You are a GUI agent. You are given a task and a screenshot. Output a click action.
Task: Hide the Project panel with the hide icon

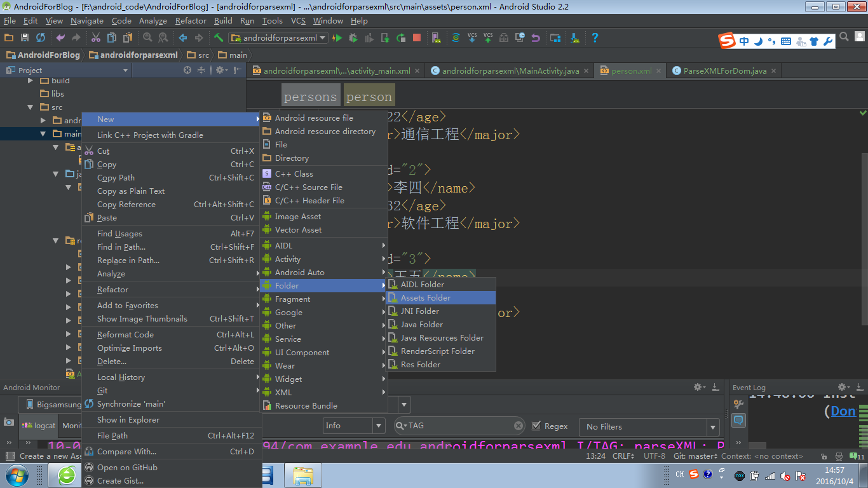coord(238,71)
